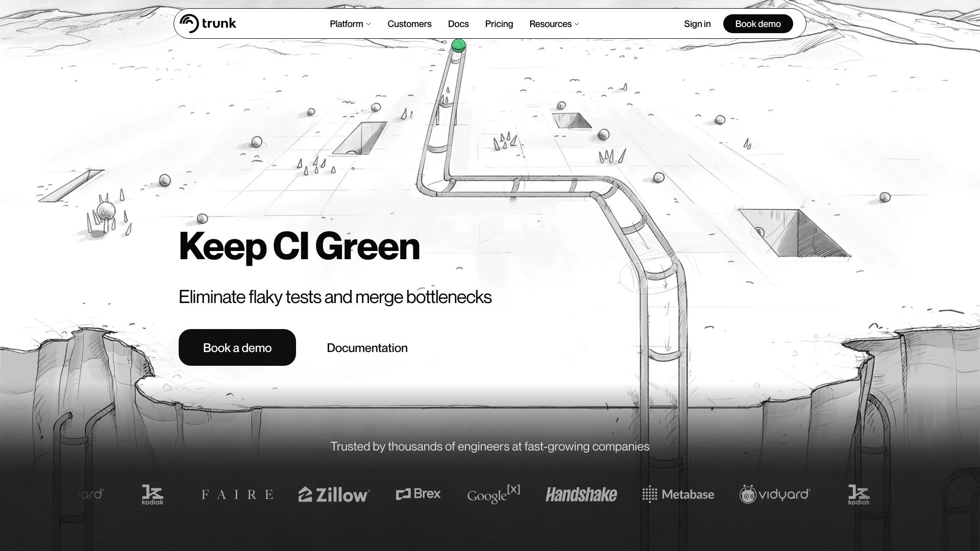This screenshot has width=980, height=551.
Task: Click the Book a demo hero button
Action: [x=236, y=347]
